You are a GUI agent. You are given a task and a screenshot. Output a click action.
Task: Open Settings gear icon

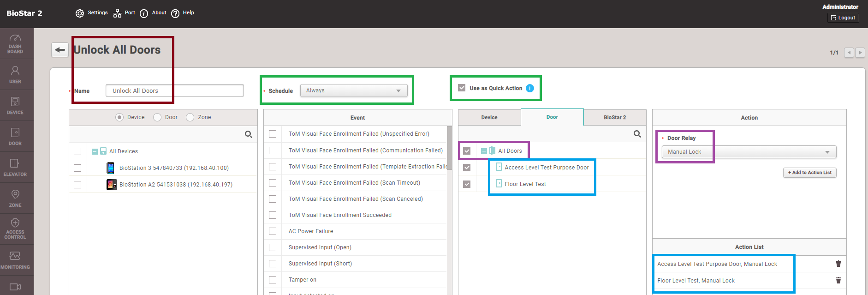pyautogui.click(x=80, y=13)
